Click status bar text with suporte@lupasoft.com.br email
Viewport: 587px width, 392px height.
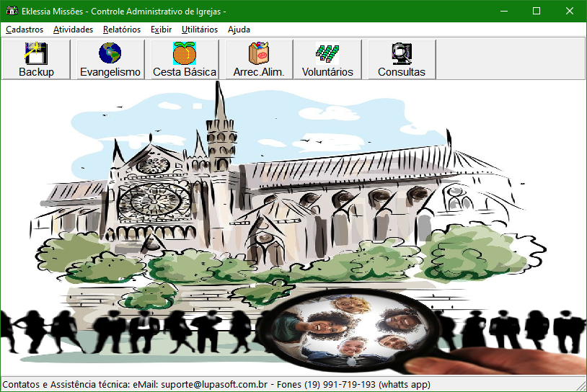216,385
